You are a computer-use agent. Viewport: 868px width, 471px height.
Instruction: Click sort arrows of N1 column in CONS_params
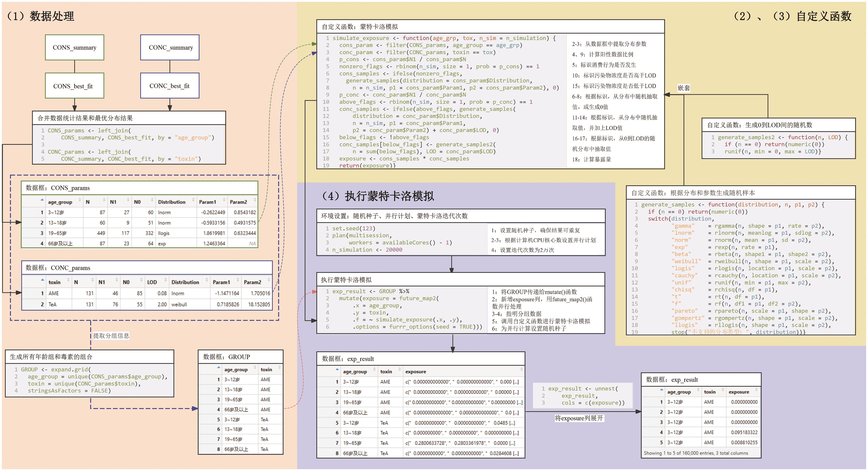128,200
